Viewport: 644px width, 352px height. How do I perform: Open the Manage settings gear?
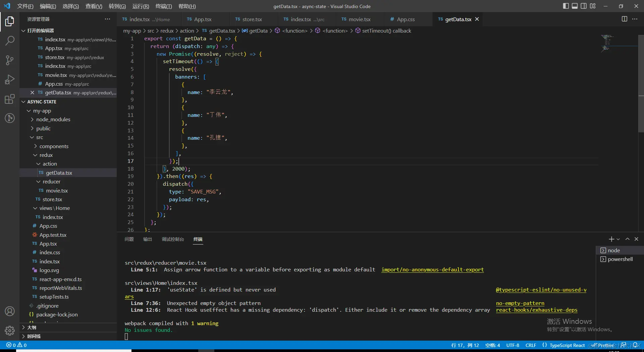tap(10, 331)
